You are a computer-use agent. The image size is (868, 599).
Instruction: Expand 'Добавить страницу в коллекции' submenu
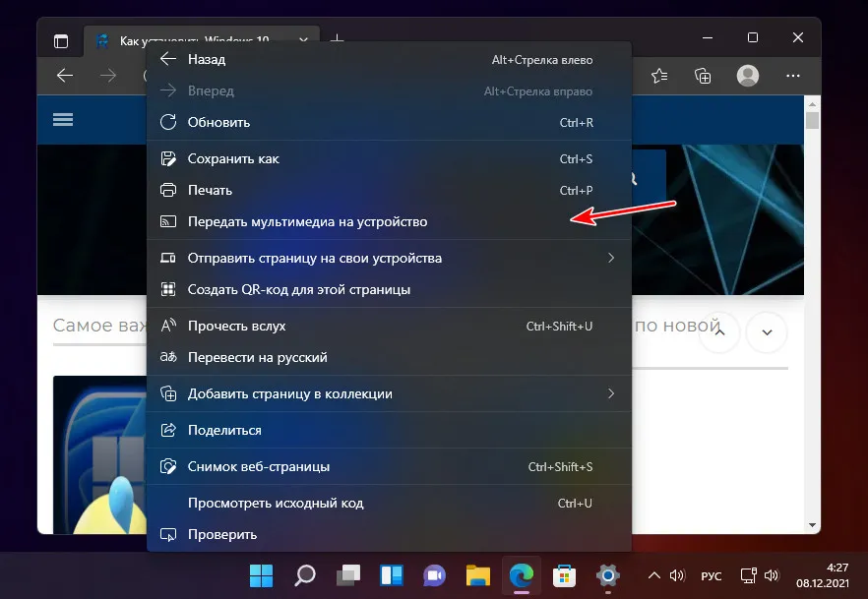pyautogui.click(x=610, y=393)
